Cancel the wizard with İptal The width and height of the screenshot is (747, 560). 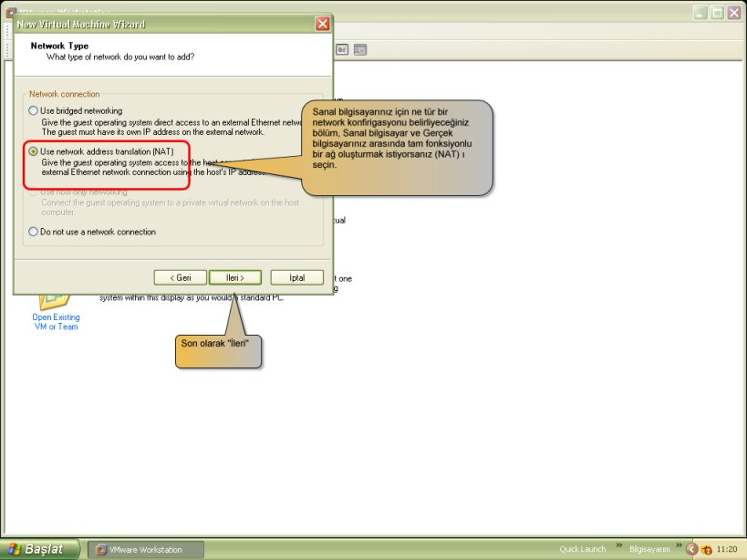coord(296,277)
